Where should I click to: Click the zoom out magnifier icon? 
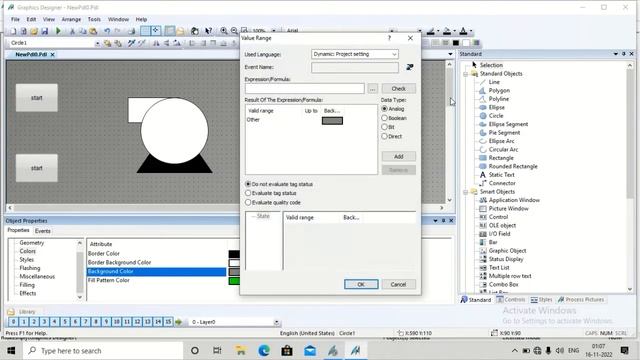click(x=234, y=31)
